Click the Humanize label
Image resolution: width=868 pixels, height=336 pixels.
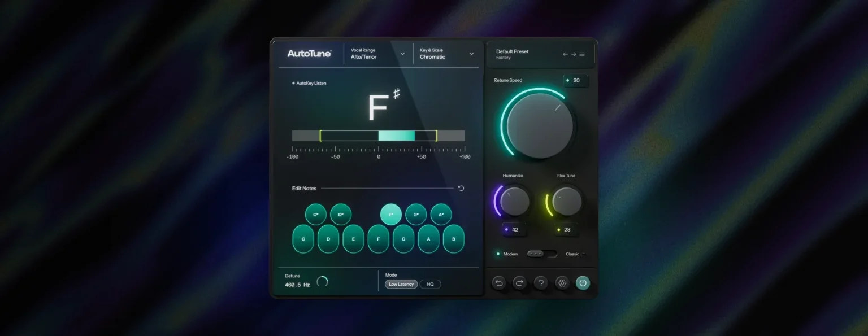pyautogui.click(x=513, y=176)
